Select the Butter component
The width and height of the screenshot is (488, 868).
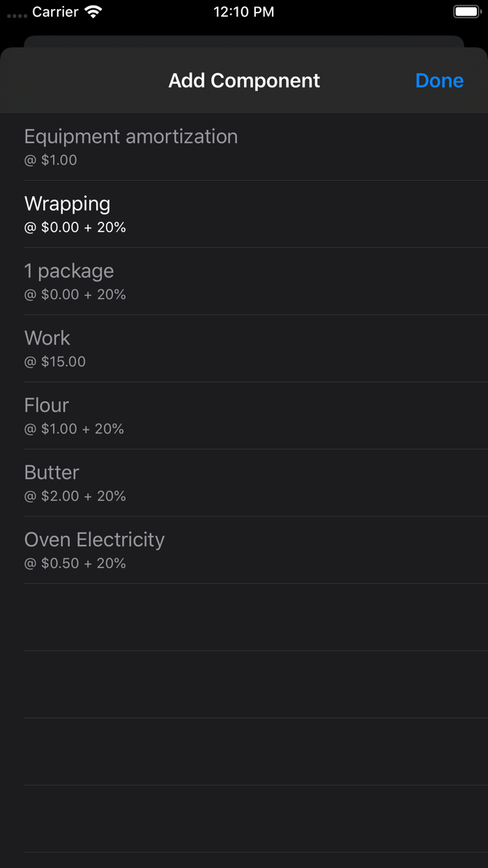coord(52,473)
